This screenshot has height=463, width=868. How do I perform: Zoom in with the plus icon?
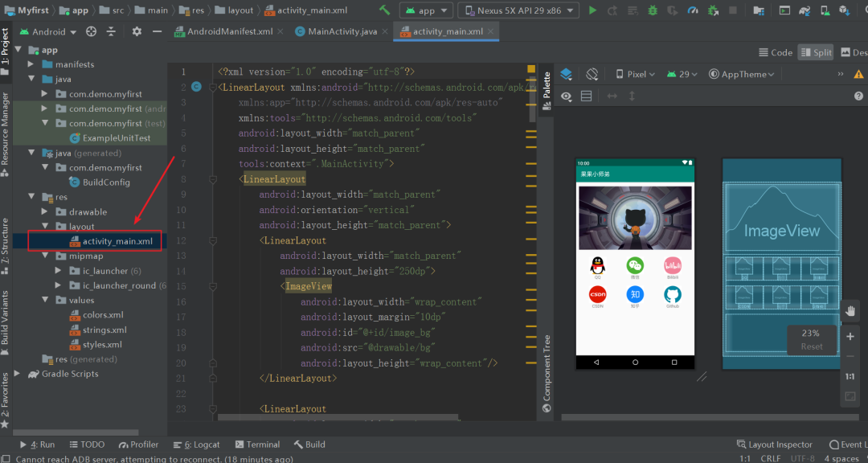850,337
